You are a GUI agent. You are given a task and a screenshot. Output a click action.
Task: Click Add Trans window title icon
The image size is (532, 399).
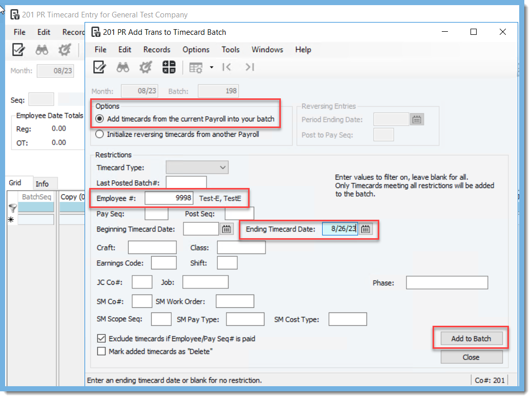pos(96,32)
